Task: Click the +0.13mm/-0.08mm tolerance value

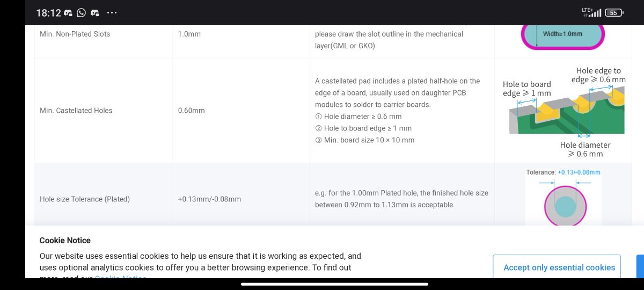Action: click(x=209, y=199)
